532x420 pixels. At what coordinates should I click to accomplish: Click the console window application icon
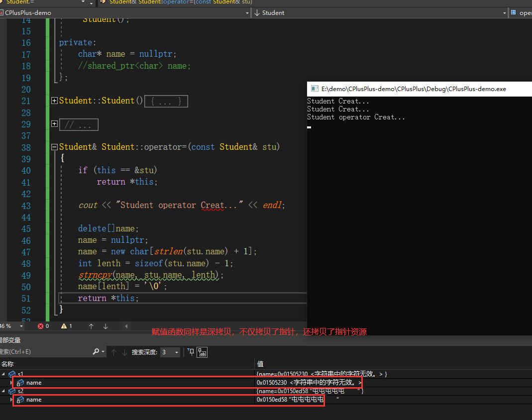(x=315, y=89)
